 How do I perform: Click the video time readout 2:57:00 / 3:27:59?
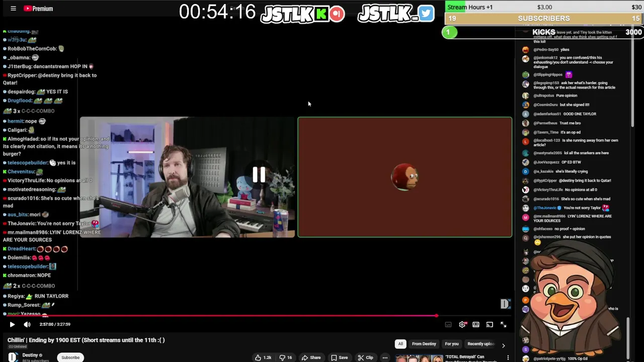(55, 324)
